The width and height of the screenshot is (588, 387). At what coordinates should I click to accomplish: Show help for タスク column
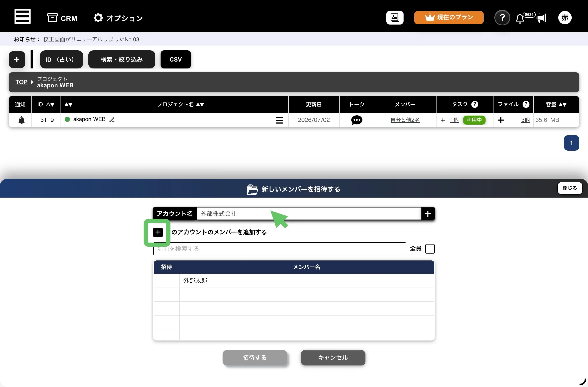(x=475, y=105)
